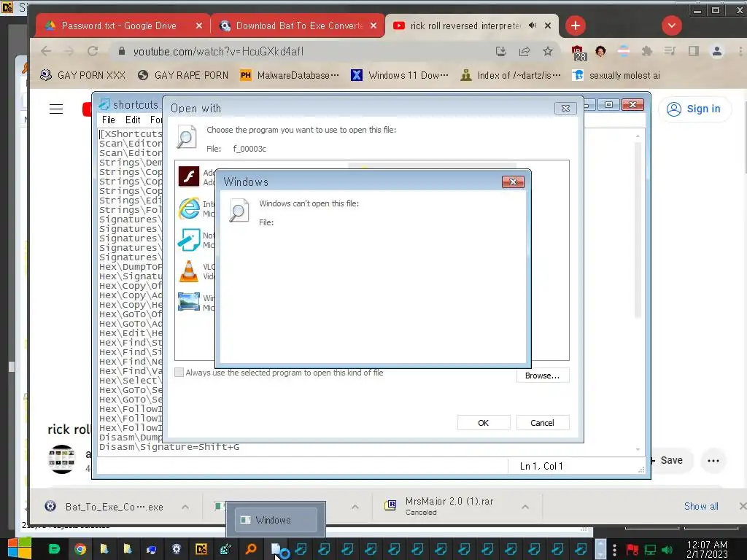Select the Notepad program icon in Open with

coord(189,239)
